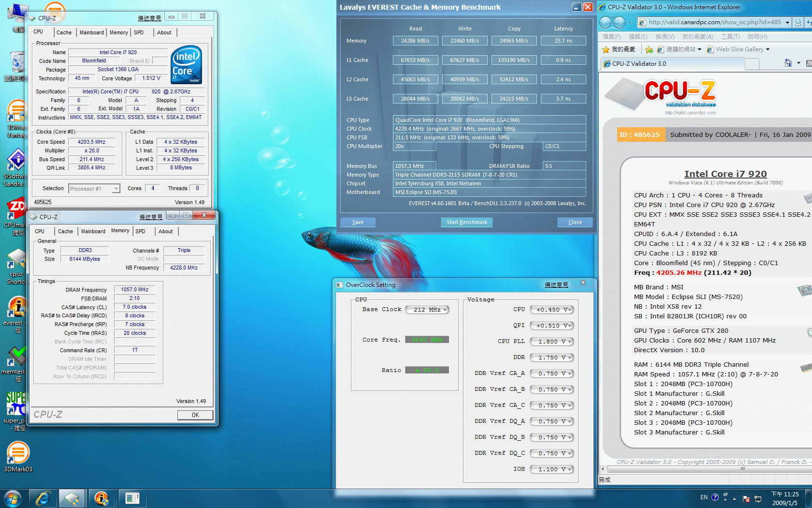
Task: Open a new blank IE tab
Action: pos(753,63)
